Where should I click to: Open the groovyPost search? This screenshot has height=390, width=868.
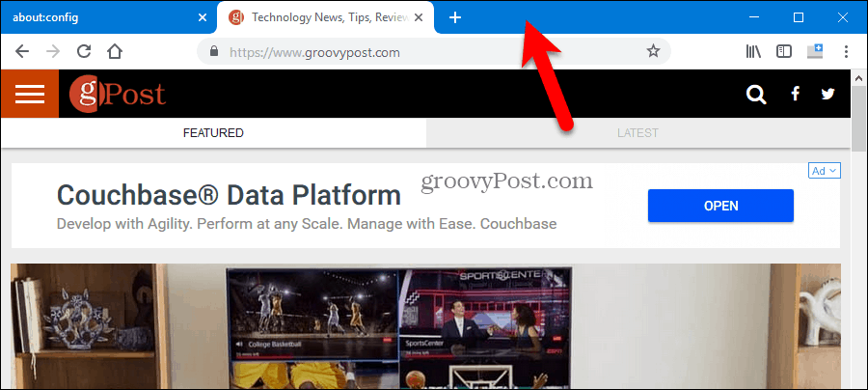(756, 95)
